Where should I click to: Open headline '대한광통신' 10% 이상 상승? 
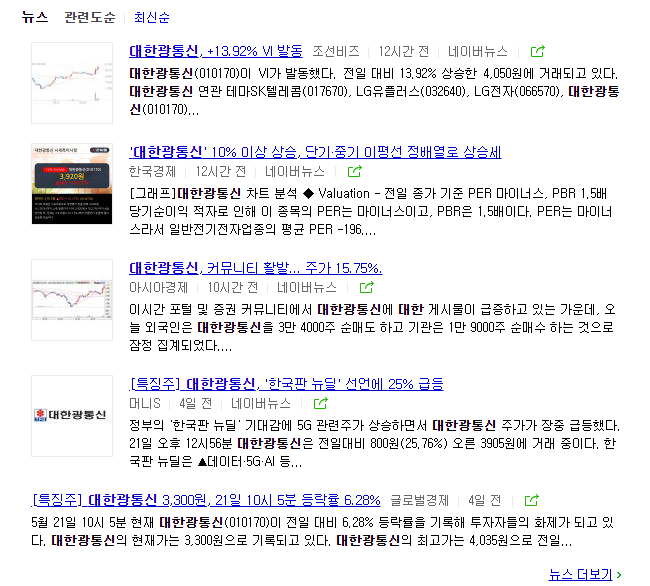[x=315, y=152]
